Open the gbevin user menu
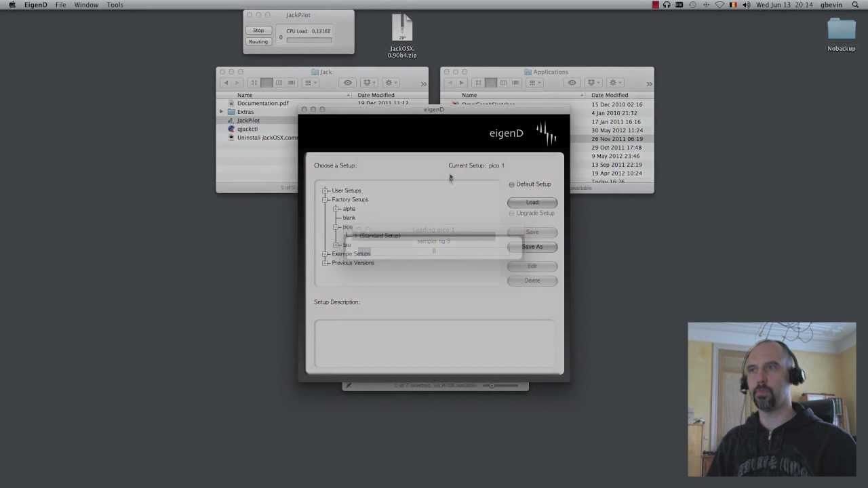Screen dimensions: 868x488 [x=831, y=5]
